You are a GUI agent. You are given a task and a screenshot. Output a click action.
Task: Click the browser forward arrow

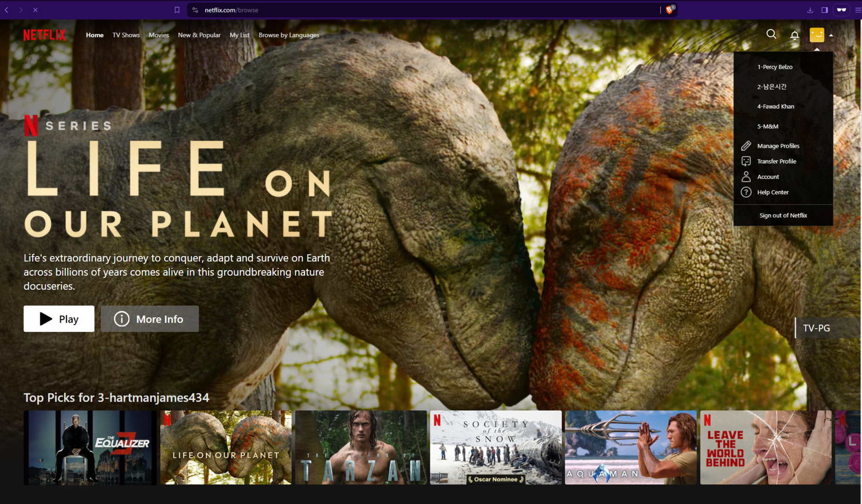21,10
